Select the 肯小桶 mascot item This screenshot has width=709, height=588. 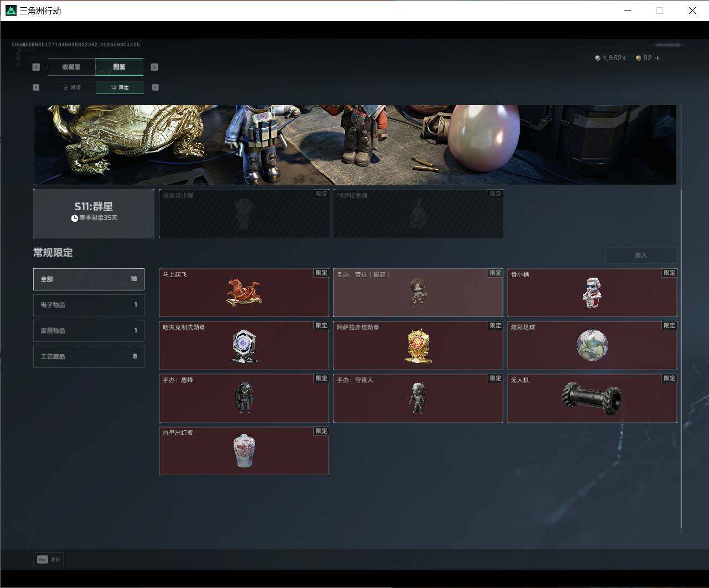tap(592, 293)
